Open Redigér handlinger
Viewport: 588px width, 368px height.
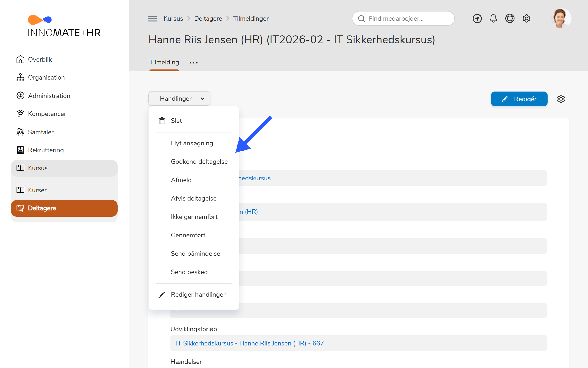[194, 294]
